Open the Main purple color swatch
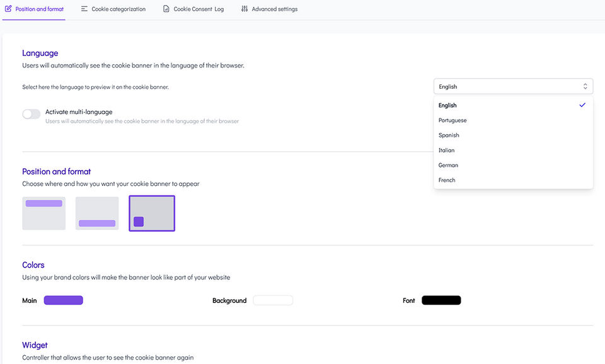605x364 pixels. pyautogui.click(x=63, y=300)
